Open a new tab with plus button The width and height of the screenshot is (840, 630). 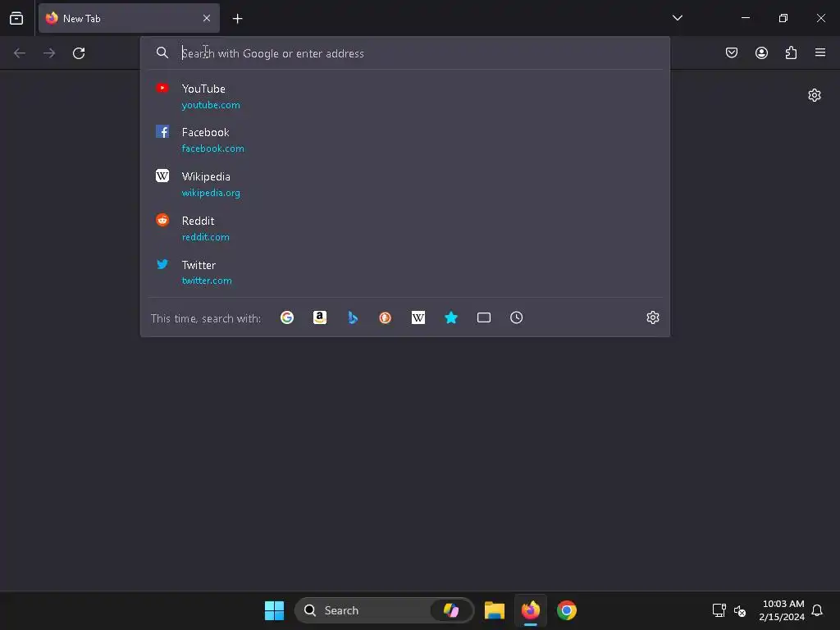click(x=237, y=19)
